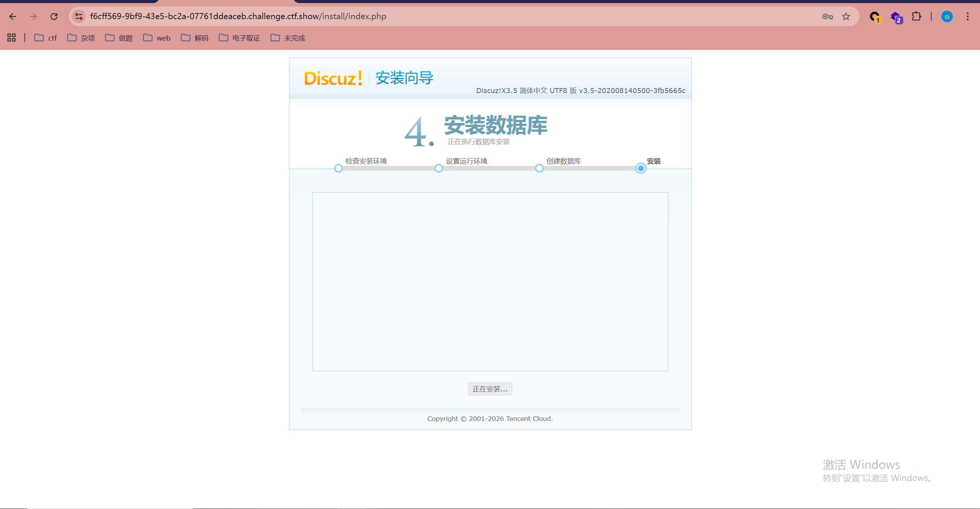Open the 未完成 bookmark folder
Viewport: 980px width, 509px height.
(x=288, y=38)
